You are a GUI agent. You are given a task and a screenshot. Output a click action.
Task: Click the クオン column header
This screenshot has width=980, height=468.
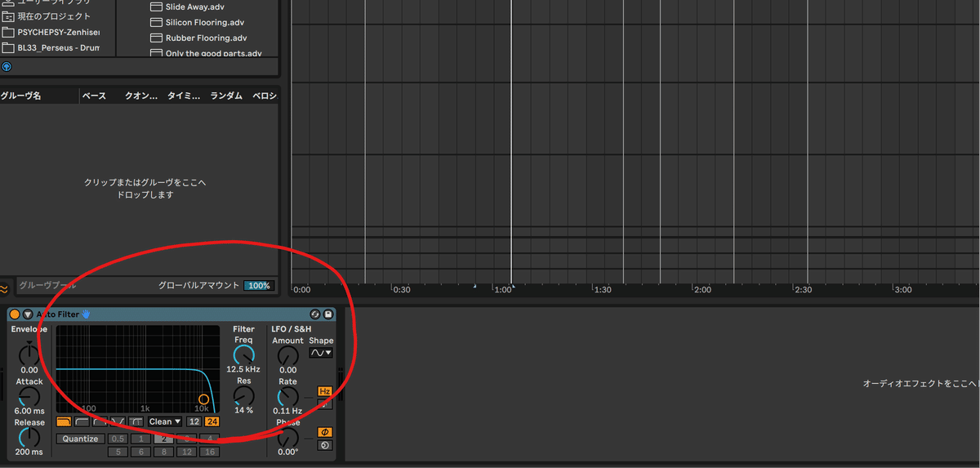[140, 96]
